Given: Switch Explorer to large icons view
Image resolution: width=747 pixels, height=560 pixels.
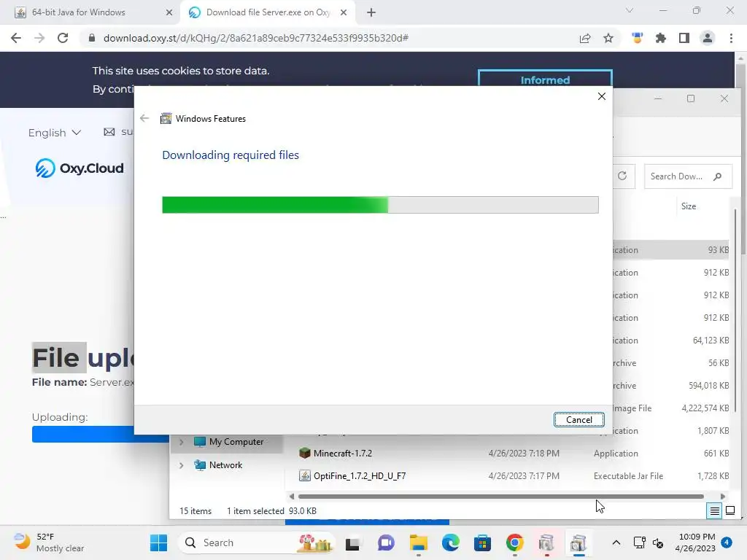Looking at the screenshot, I should pyautogui.click(x=729, y=511).
